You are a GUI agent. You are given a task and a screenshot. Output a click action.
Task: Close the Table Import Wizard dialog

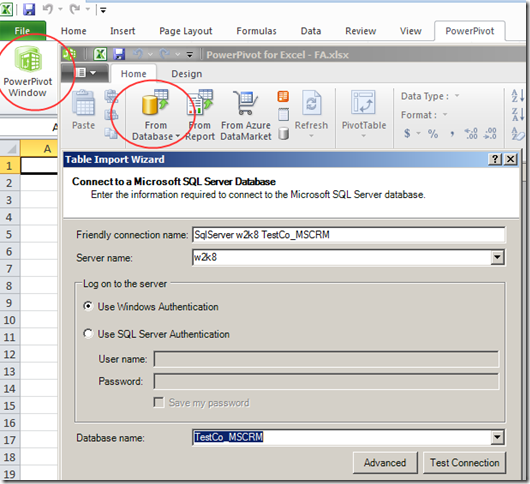pos(510,159)
